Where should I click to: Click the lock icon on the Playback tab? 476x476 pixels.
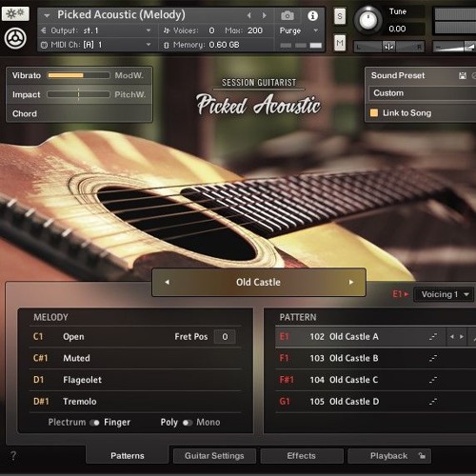(422, 456)
